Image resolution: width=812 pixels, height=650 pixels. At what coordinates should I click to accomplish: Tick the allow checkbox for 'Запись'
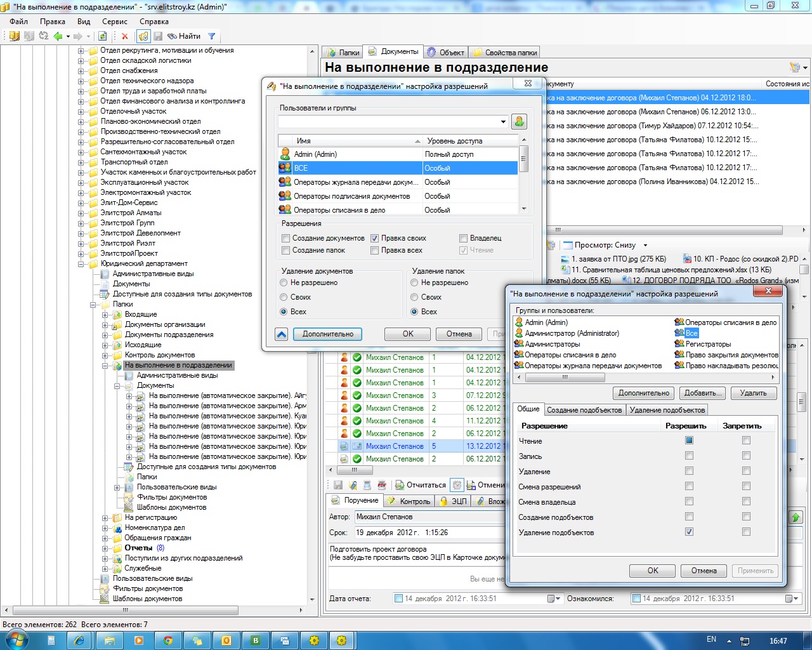[x=689, y=456]
